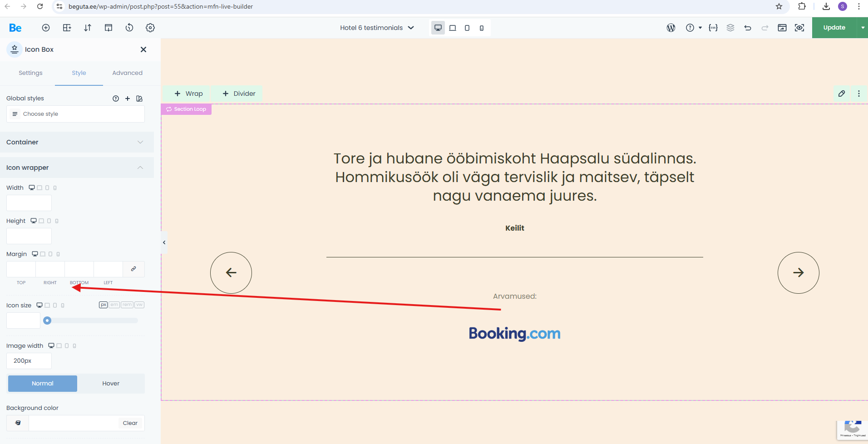
Task: Click the Icon size slider handle
Action: point(47,321)
